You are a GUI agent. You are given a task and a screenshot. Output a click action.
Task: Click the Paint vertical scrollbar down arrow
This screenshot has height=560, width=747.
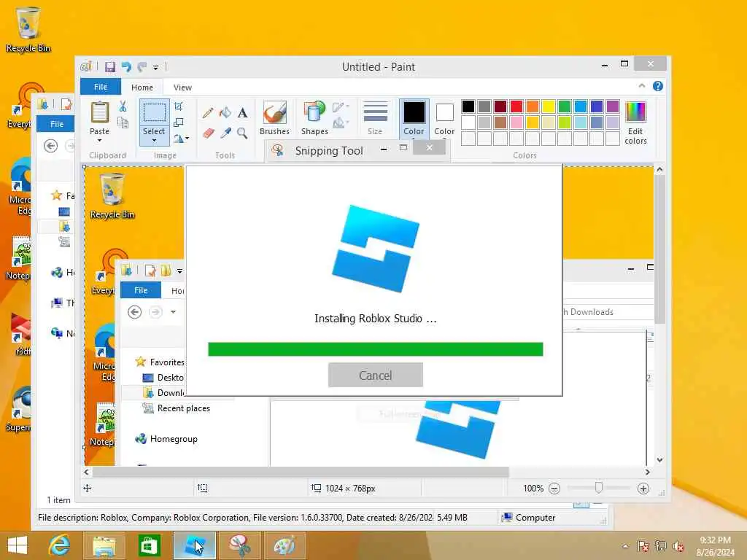pos(659,460)
